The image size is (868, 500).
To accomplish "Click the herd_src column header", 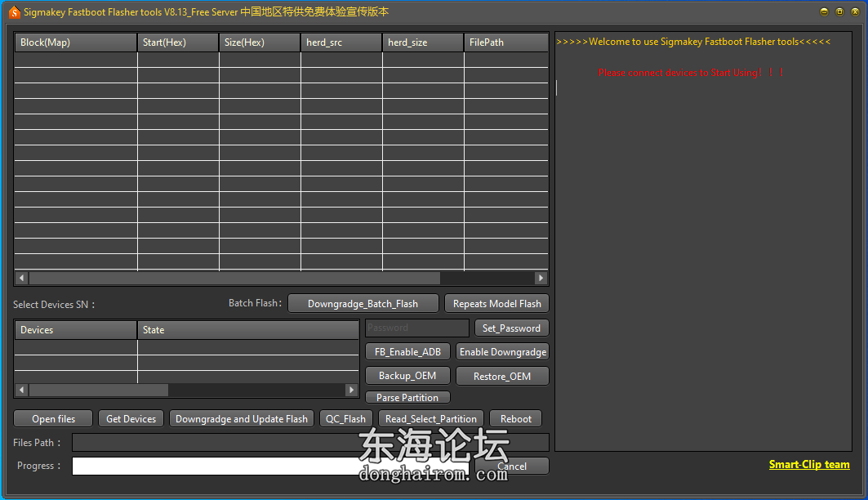I will click(x=341, y=42).
